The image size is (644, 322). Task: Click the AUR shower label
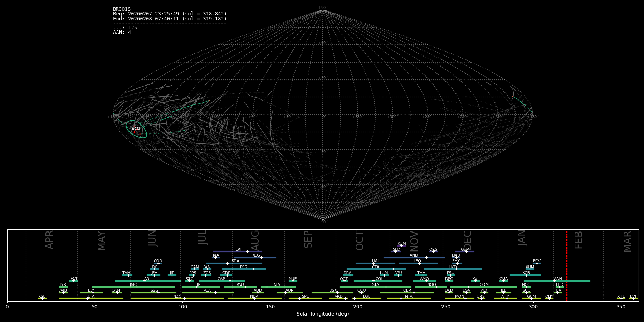click(289, 291)
